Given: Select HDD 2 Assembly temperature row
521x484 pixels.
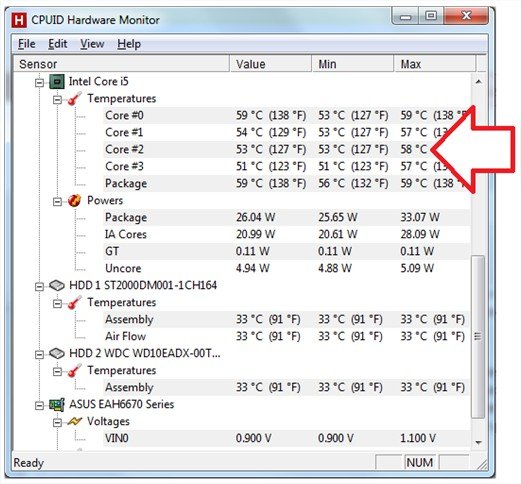Looking at the screenshot, I should click(x=287, y=387).
